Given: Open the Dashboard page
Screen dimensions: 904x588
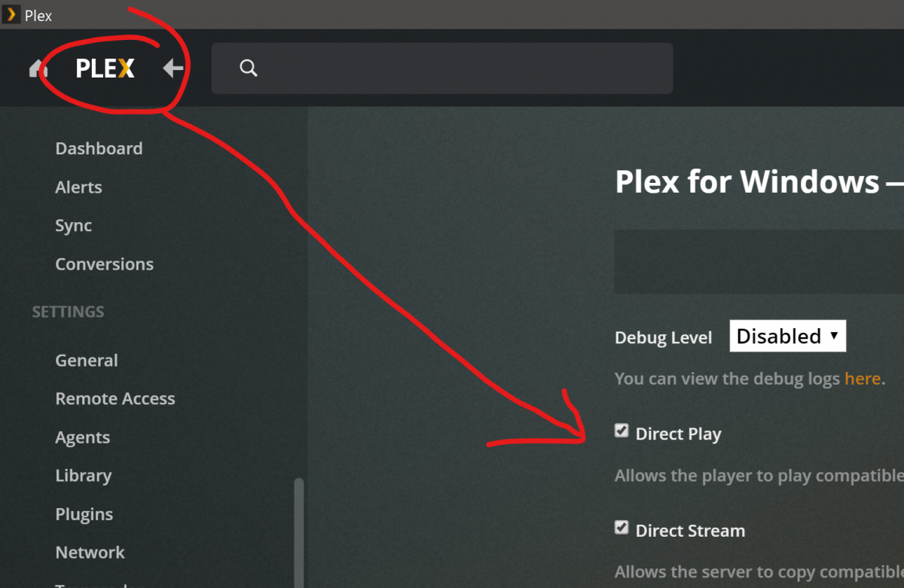Looking at the screenshot, I should click(99, 148).
